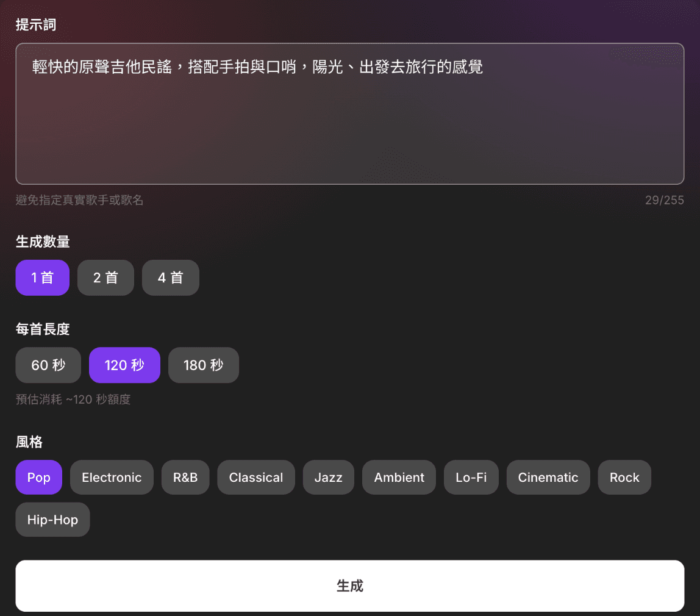Viewport: 700px width, 616px height.
Task: Click the 生成 button
Action: tap(350, 586)
